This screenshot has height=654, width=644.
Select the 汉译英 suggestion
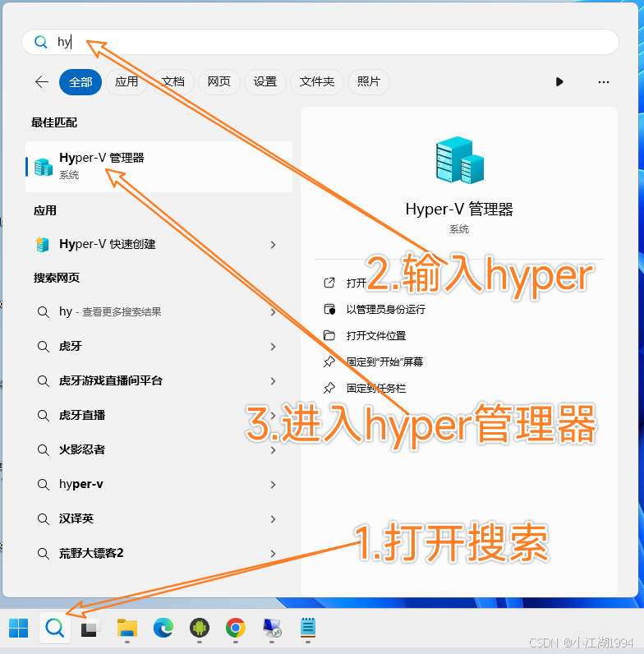coord(145,519)
